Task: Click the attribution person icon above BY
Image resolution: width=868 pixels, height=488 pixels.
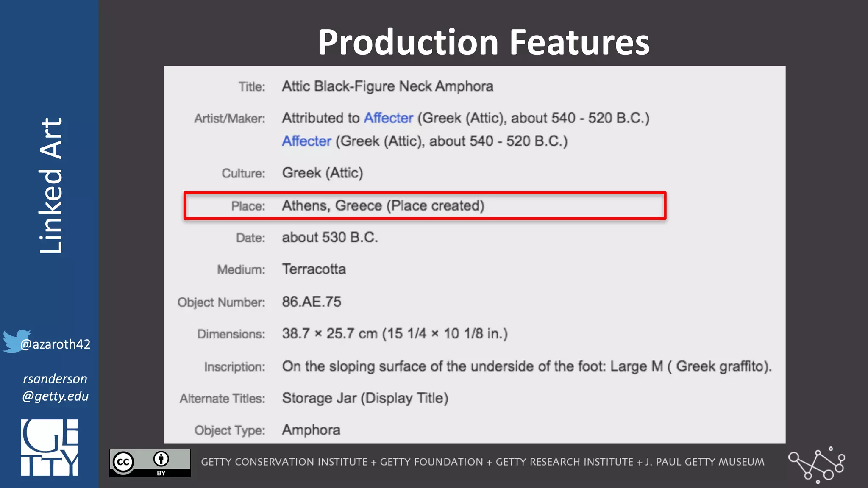Action: point(161,459)
